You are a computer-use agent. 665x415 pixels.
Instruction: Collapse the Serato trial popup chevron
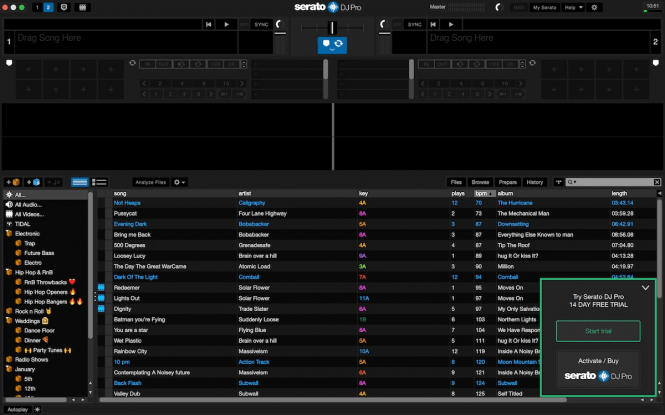[645, 288]
